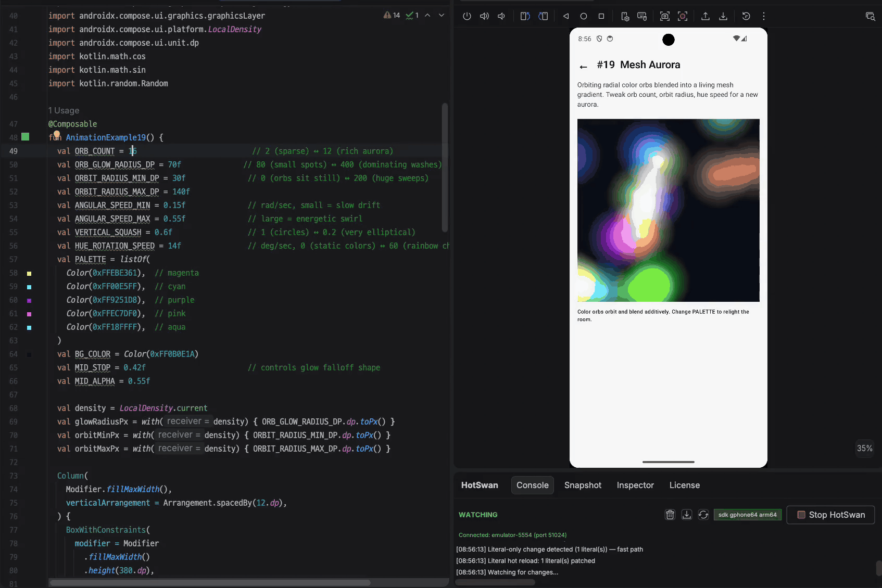882x588 pixels.
Task: Switch to the Snapshot tab
Action: click(583, 485)
